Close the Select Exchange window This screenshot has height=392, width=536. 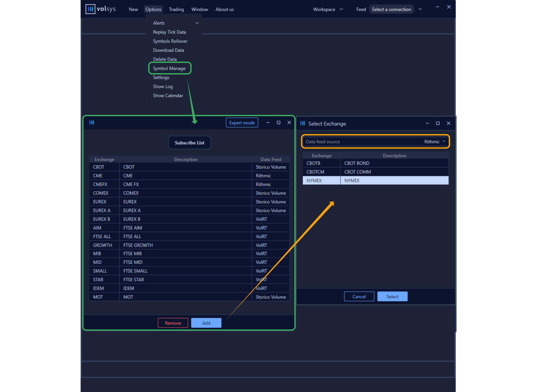coord(448,123)
